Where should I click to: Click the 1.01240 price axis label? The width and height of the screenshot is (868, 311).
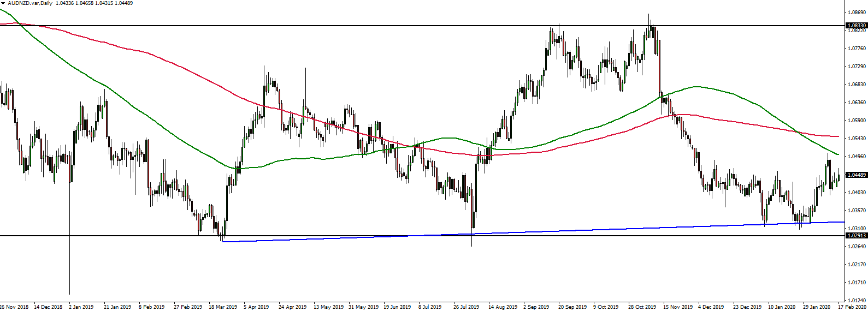point(856,301)
